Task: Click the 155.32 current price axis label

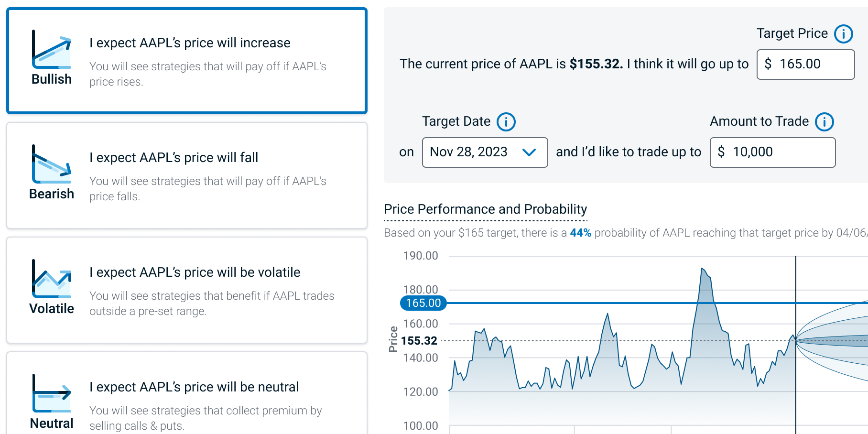Action: pos(419,341)
